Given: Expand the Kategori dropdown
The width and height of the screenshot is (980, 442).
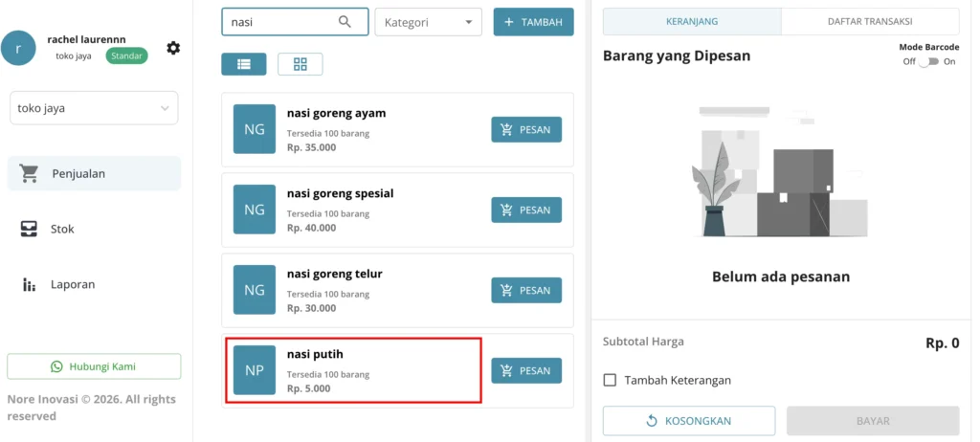Looking at the screenshot, I should (x=428, y=22).
